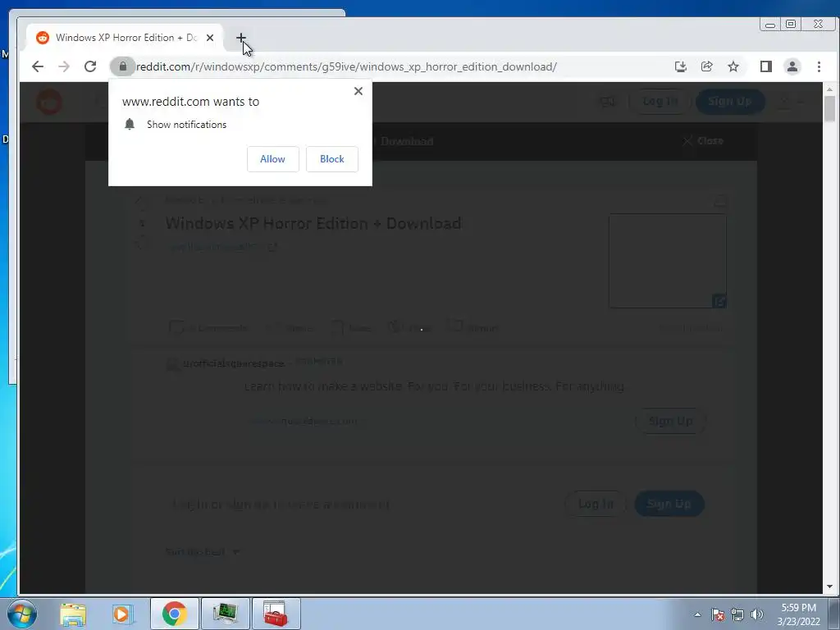Open the volume speaker tray icon

click(x=757, y=614)
